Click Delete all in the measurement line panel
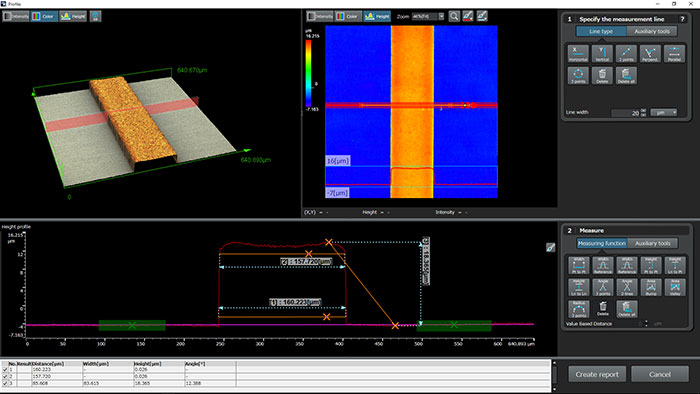Image resolution: width=700 pixels, height=394 pixels. [x=626, y=75]
